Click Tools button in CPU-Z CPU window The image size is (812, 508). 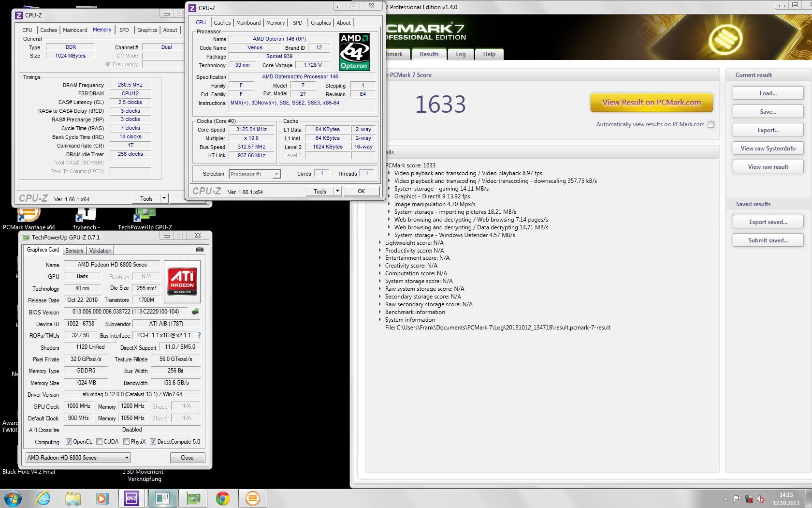[319, 191]
